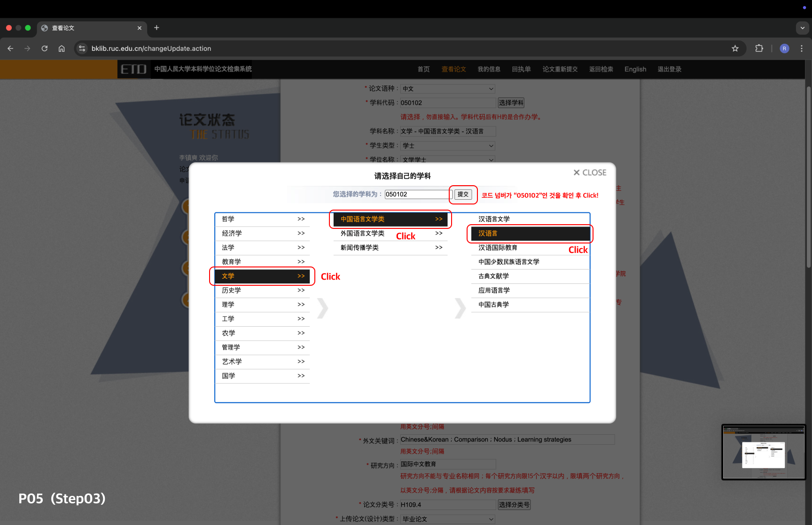Choose the 汉语国际教育 major
812x525 pixels.
click(531, 248)
